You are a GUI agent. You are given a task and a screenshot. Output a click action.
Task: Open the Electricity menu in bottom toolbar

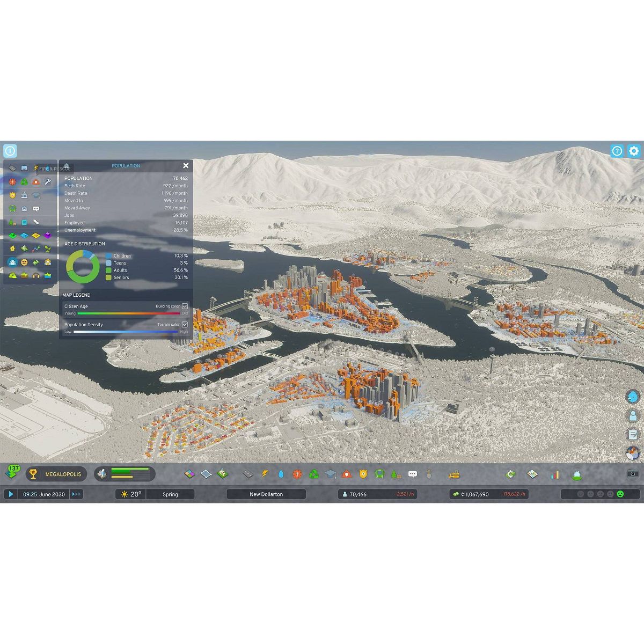coord(265,474)
